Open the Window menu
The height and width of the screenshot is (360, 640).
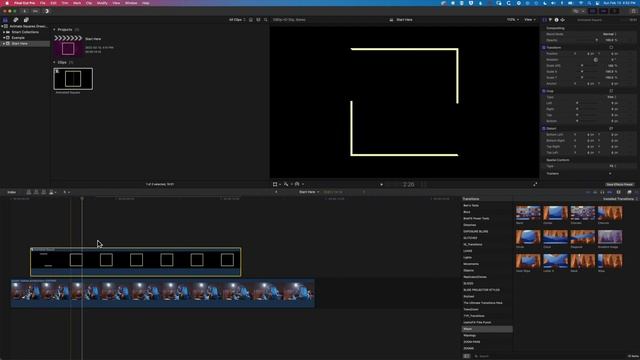(x=131, y=3)
